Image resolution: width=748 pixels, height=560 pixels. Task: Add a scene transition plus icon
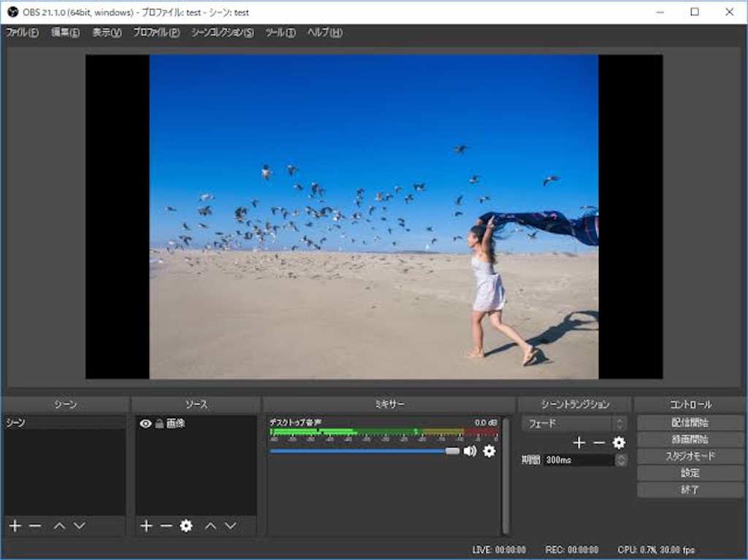pos(579,442)
